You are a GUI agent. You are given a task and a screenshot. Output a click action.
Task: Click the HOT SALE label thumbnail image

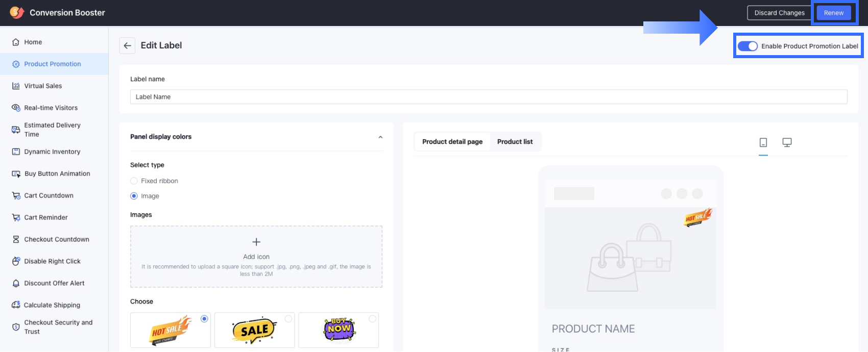[171, 330]
